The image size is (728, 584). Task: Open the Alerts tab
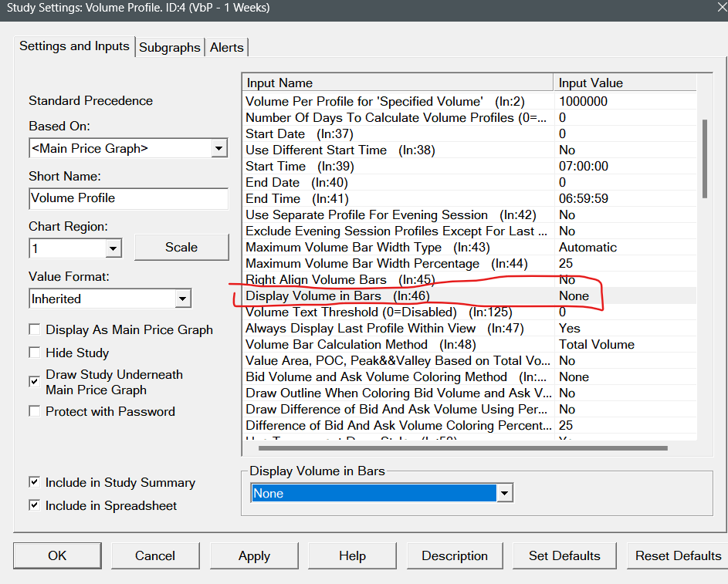tap(226, 47)
